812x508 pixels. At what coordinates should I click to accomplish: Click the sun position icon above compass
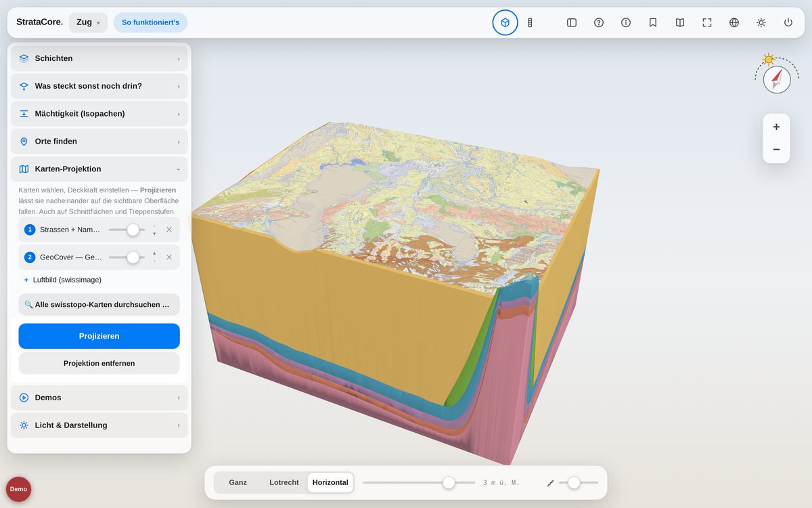click(768, 59)
